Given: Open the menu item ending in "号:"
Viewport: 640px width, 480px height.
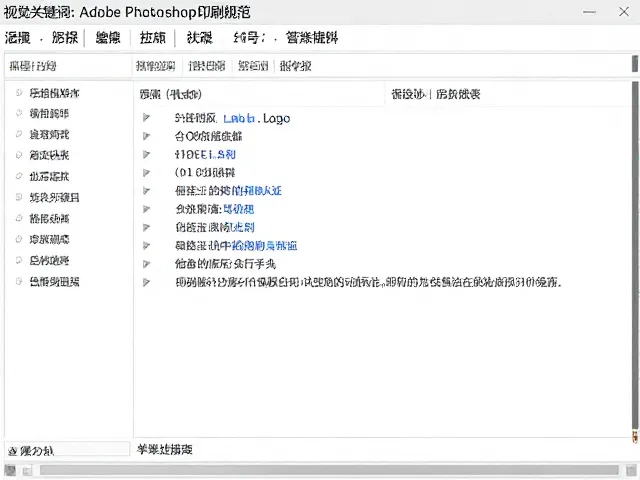Looking at the screenshot, I should (x=249, y=38).
